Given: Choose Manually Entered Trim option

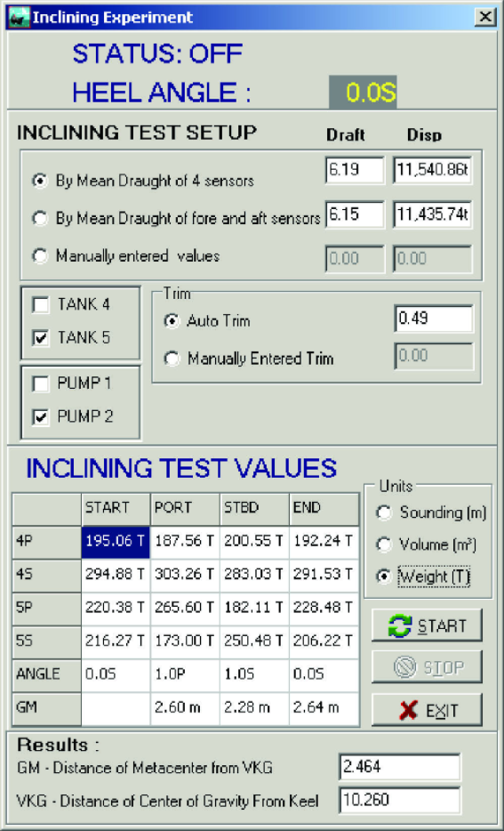Looking at the screenshot, I should point(172,359).
